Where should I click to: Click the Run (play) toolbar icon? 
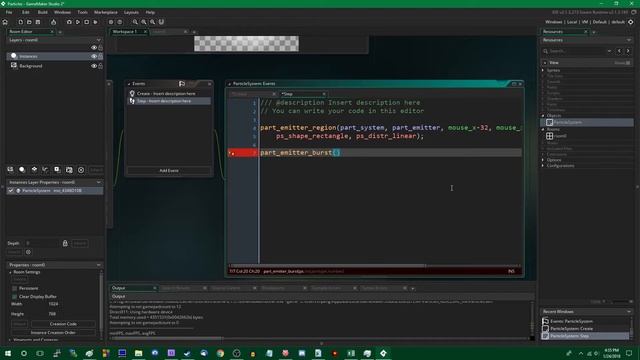click(78, 22)
